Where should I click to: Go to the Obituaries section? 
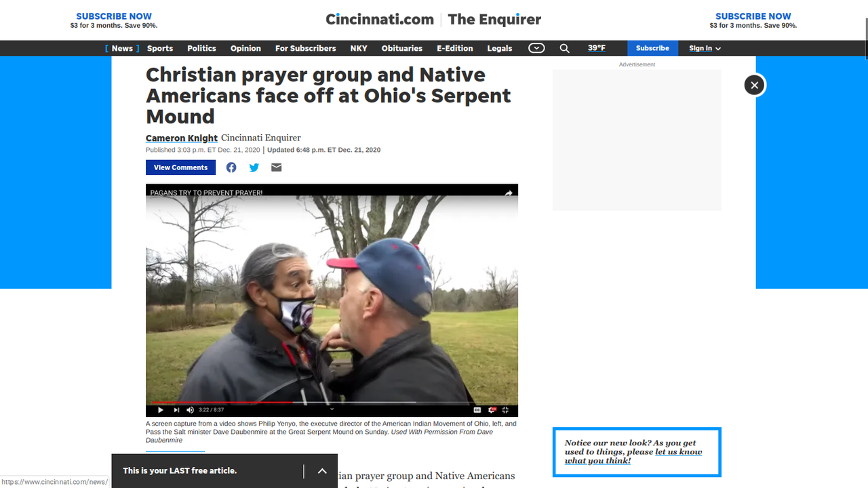[401, 48]
